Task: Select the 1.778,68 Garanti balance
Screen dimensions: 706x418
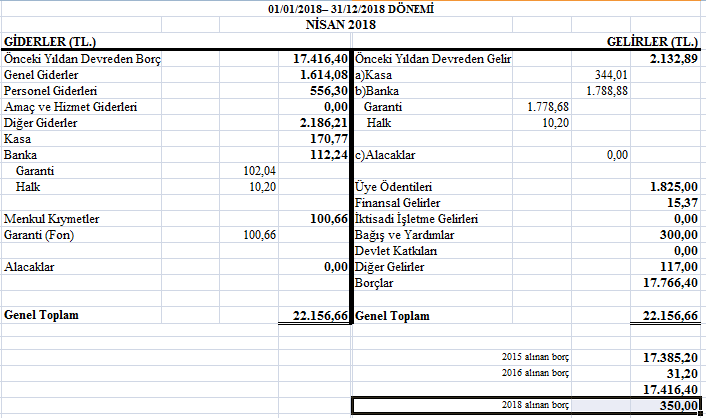Action: (548, 107)
